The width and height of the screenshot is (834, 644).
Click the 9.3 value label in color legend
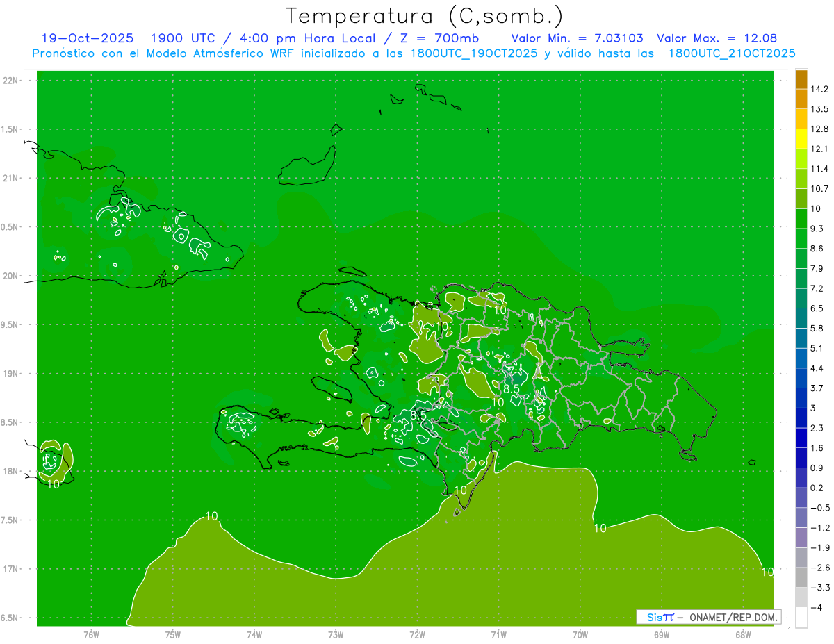coord(817,229)
